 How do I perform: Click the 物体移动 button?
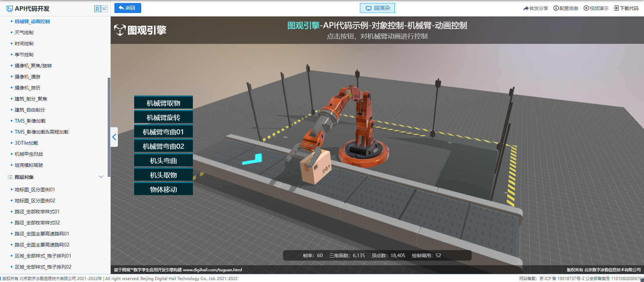click(x=163, y=189)
